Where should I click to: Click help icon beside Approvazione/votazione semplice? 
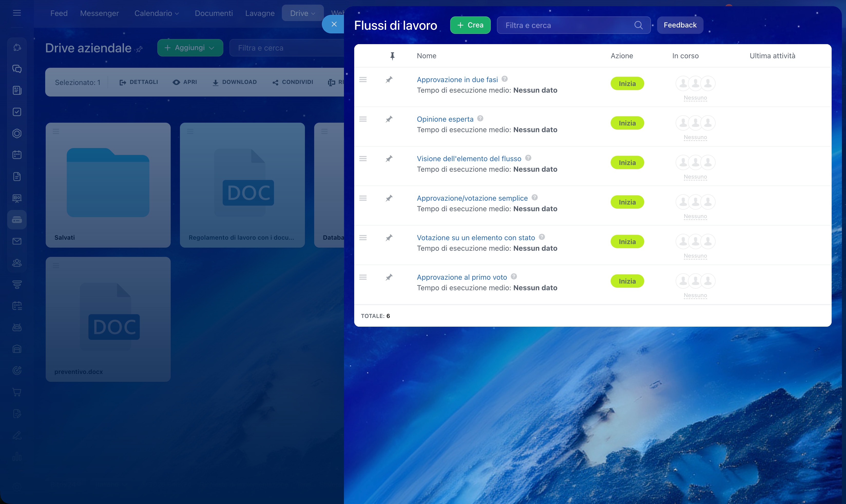535,198
